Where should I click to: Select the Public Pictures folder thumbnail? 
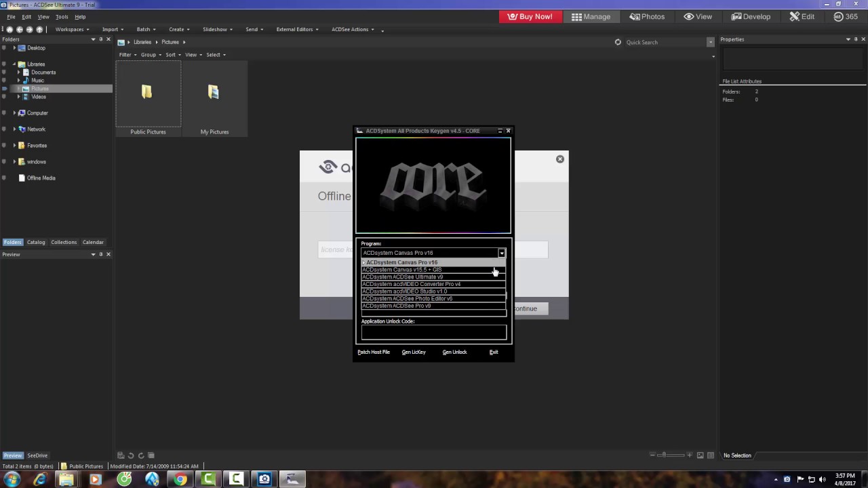pos(148,98)
